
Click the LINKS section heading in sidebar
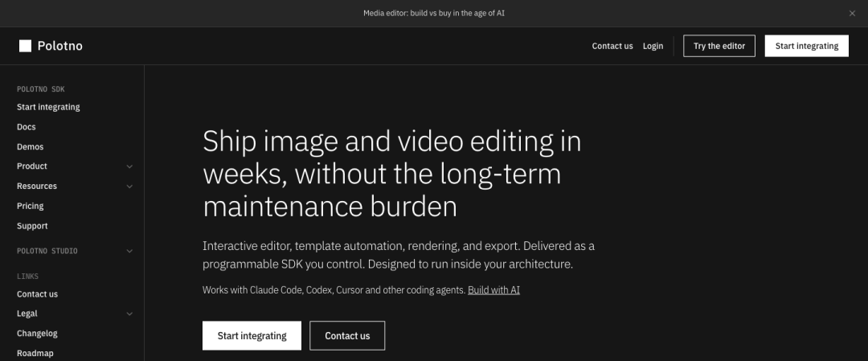pos(27,277)
